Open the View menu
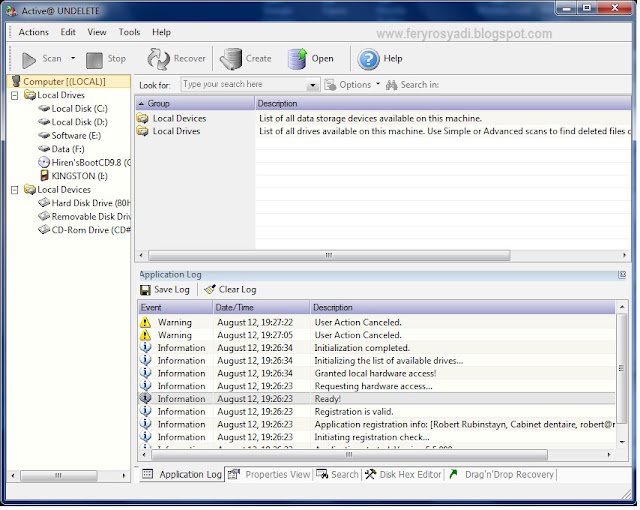Screen dimensions: 640x510 97,32
